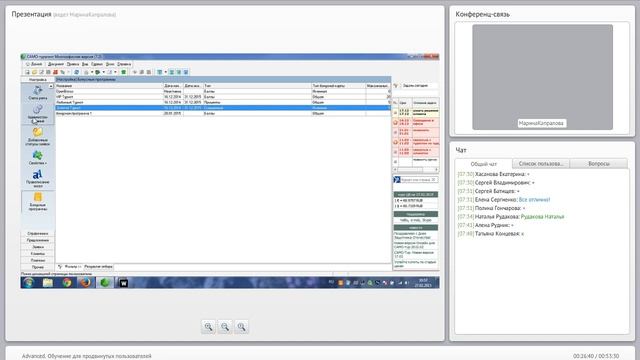Click the blue refresh icon in the SAMO toolbar

pos(76,72)
